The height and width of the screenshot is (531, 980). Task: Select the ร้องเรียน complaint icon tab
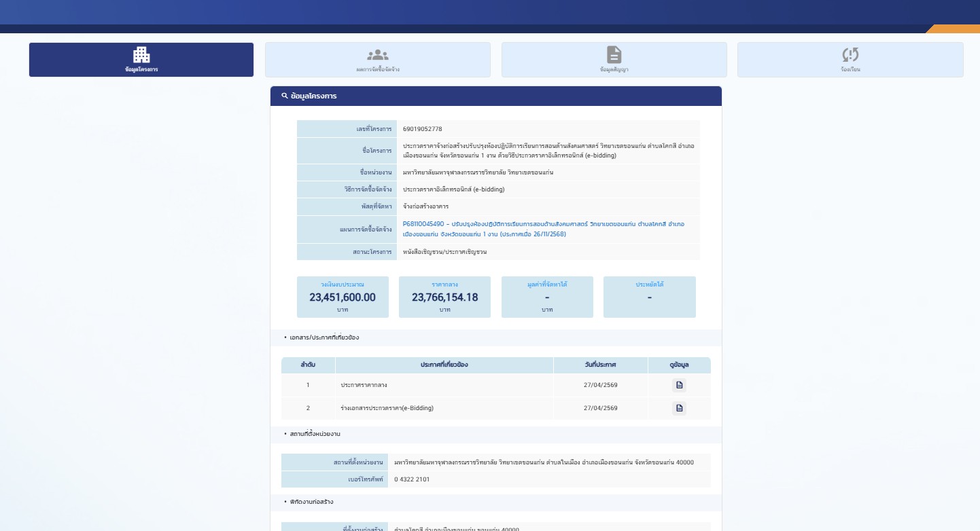(x=850, y=55)
